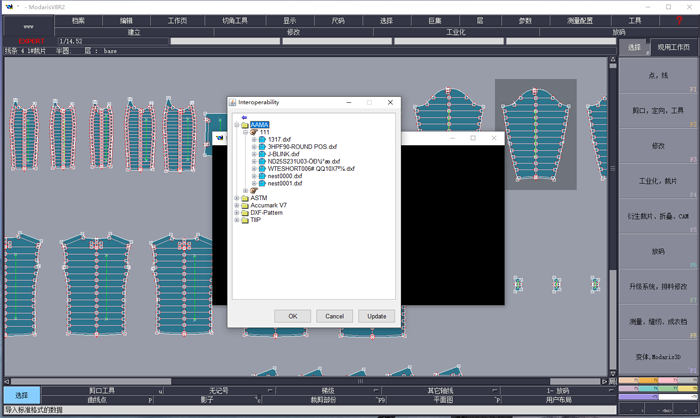Expand the WTESHORT006# dxf node
700x418 pixels.
tap(254, 169)
